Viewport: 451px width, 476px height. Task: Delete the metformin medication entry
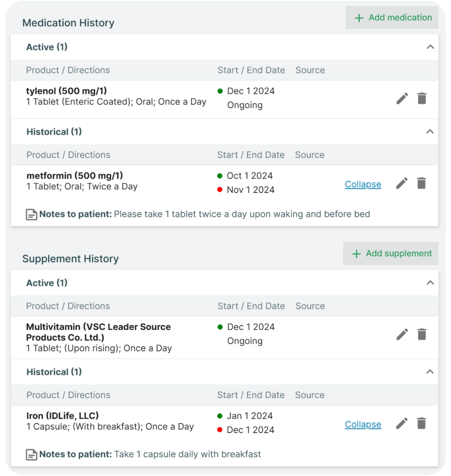pos(422,184)
